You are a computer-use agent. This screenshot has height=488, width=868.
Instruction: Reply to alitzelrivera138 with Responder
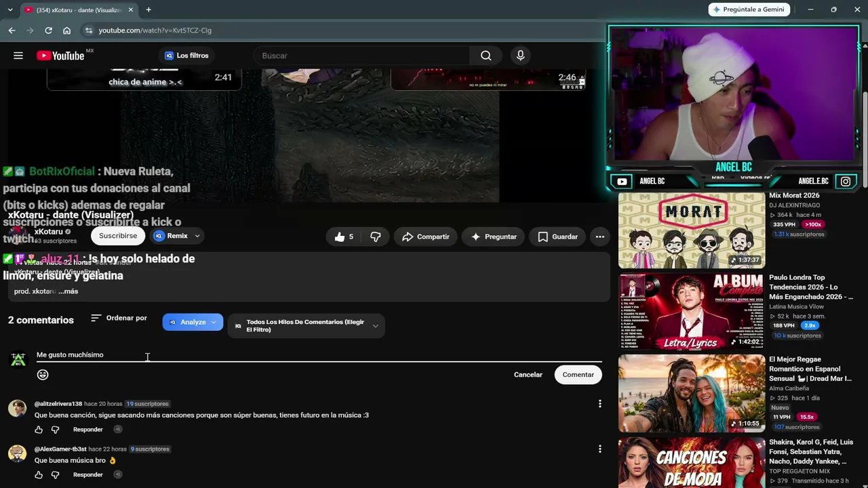[88, 430]
